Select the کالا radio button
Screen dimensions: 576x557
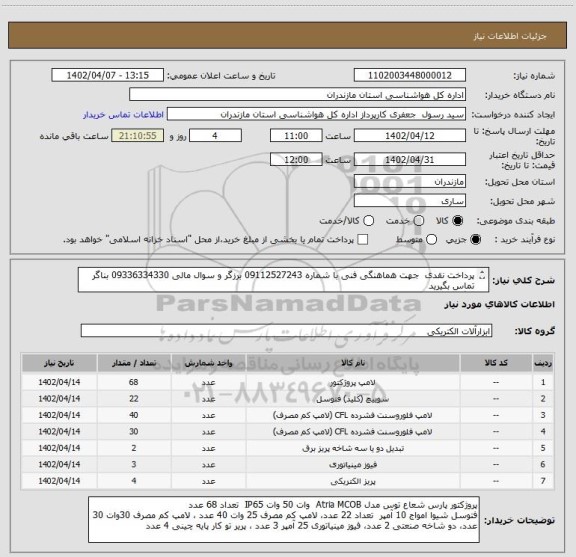458,221
